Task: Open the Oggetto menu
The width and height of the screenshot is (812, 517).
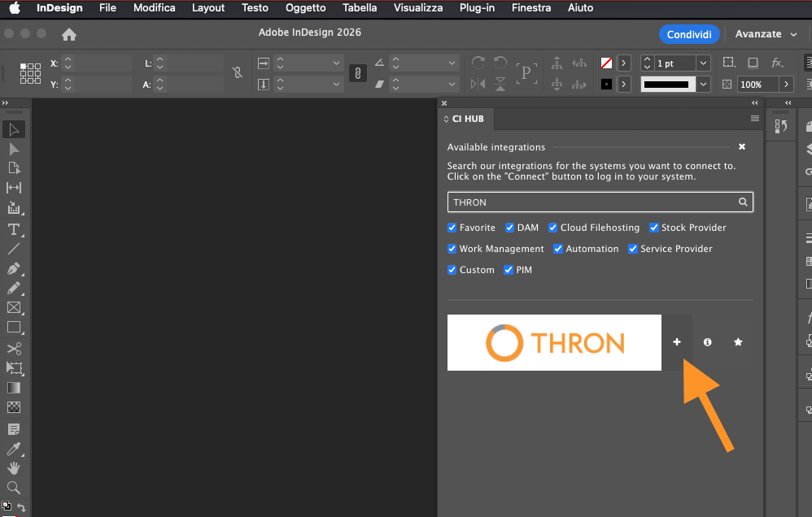Action: point(306,8)
